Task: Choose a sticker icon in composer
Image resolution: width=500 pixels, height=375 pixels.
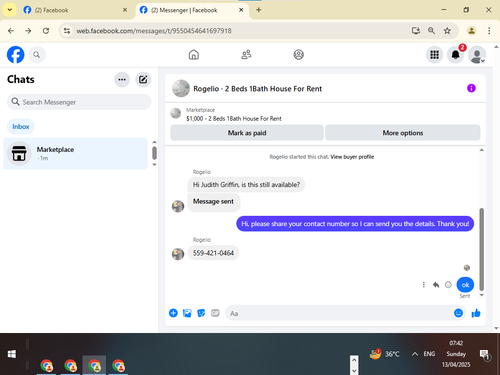Action: click(x=201, y=313)
